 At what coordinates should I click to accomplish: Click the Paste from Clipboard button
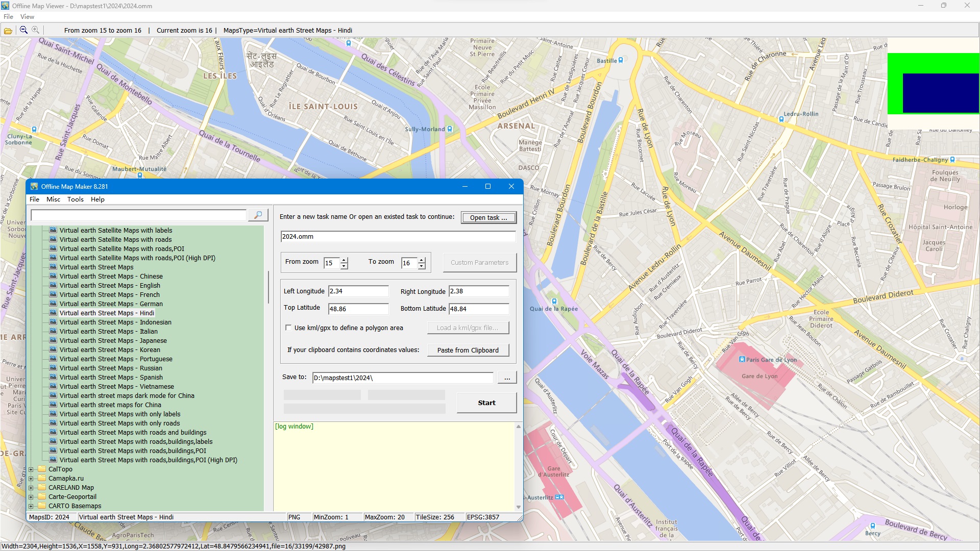(468, 350)
